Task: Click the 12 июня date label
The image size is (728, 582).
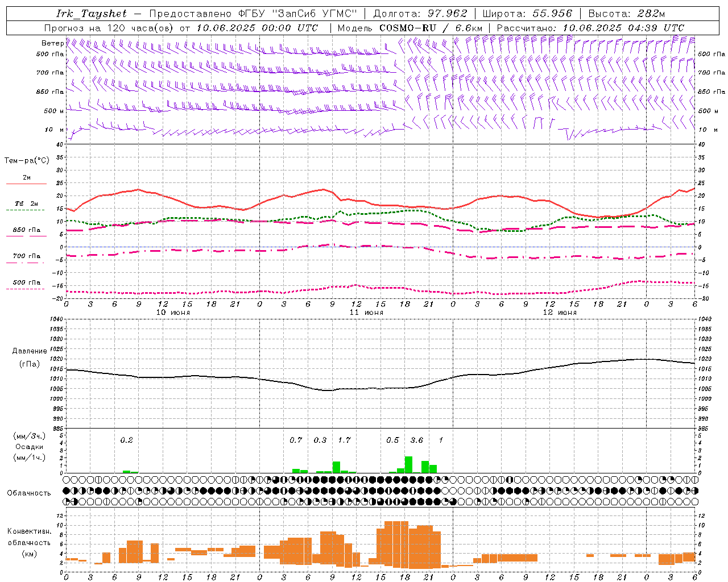Action: tap(560, 313)
